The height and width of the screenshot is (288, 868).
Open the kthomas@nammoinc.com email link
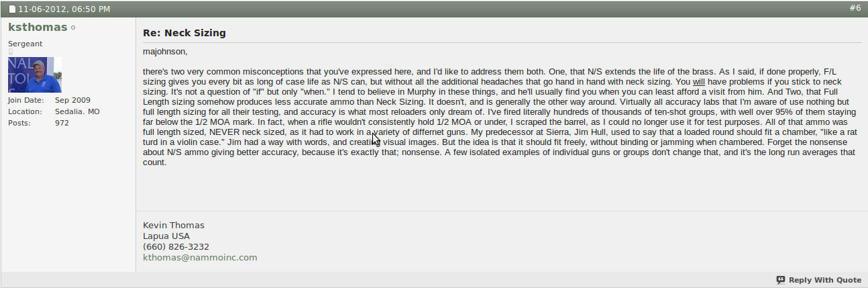click(200, 257)
